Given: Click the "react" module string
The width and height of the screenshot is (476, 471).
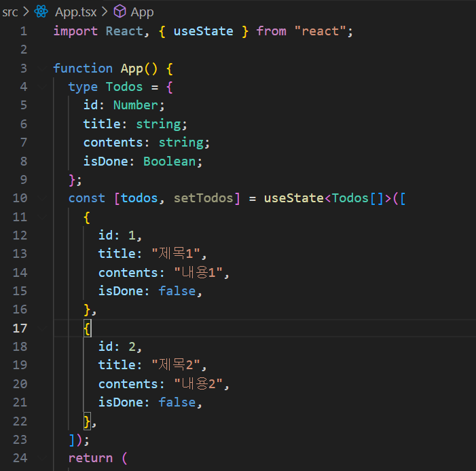Looking at the screenshot, I should coord(320,31).
